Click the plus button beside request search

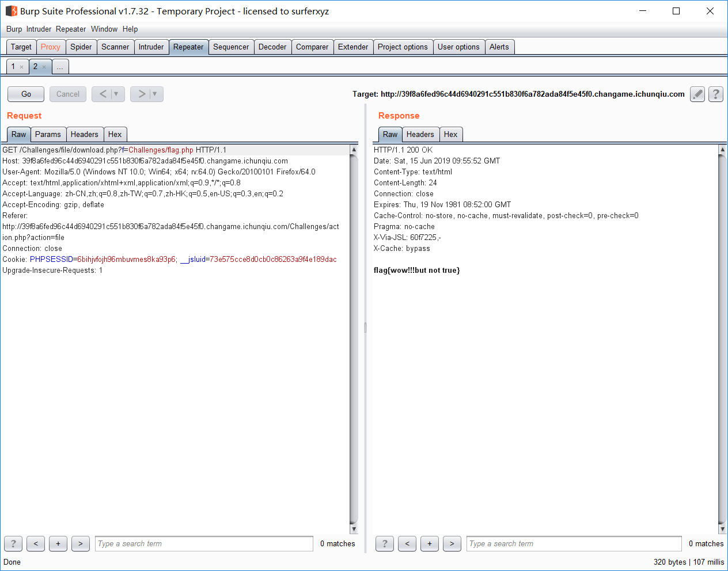click(x=58, y=543)
